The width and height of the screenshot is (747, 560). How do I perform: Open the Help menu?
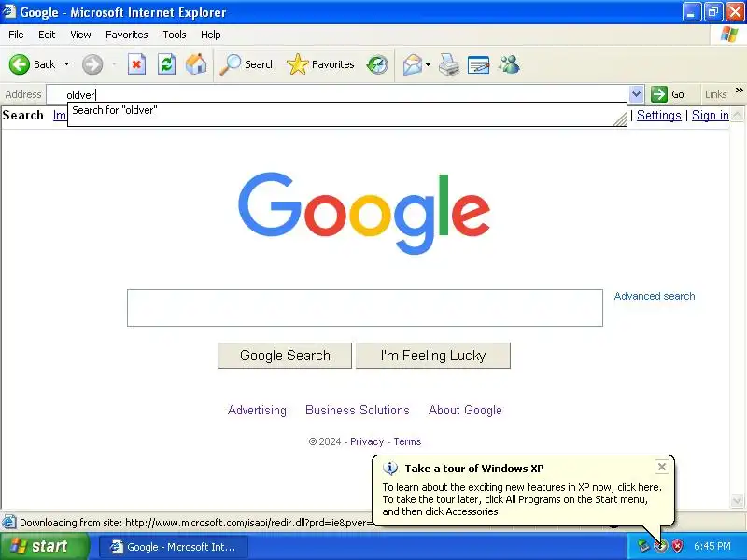tap(211, 35)
